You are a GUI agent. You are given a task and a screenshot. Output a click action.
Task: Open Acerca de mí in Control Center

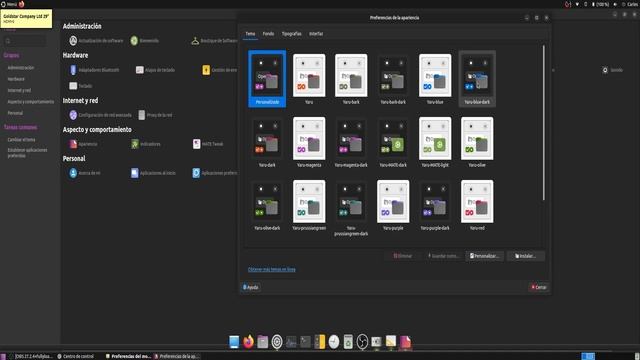pyautogui.click(x=85, y=173)
